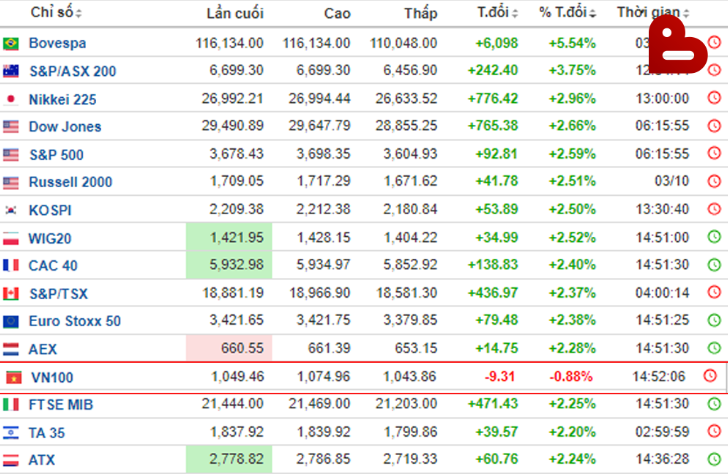The height and width of the screenshot is (474, 728).
Task: Click the red clock icon in VN100 row
Action: point(710,376)
